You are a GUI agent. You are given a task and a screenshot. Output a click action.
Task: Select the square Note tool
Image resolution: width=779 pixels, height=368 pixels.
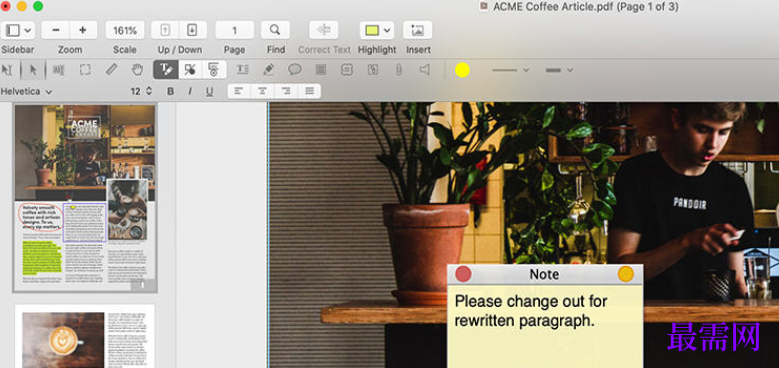coord(321,70)
